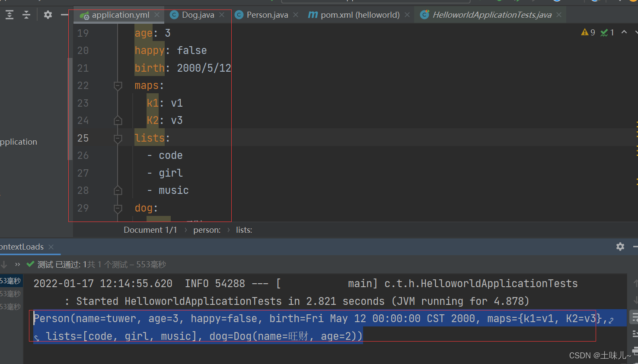Click the list item music on line 28

[x=174, y=190]
